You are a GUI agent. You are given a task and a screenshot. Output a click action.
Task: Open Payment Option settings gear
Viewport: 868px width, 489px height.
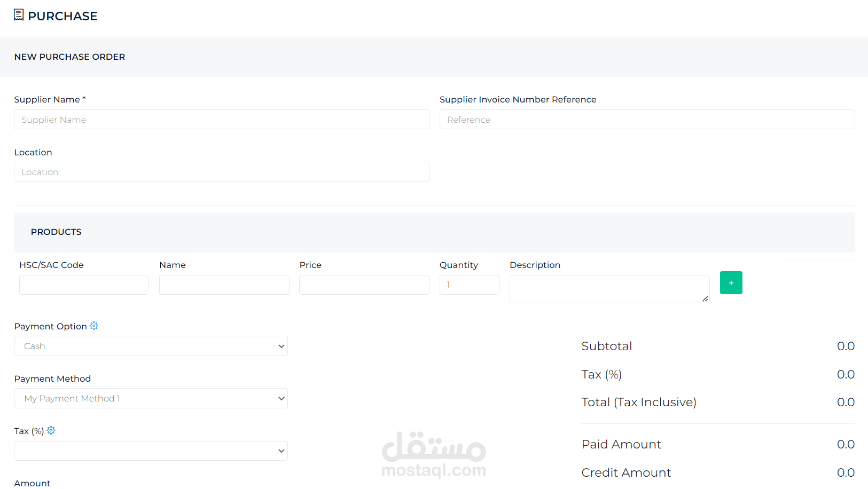pos(94,326)
